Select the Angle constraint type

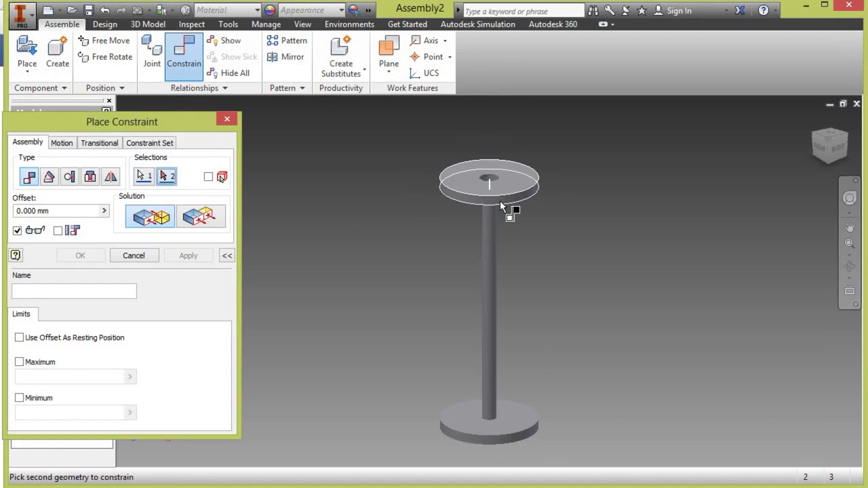(49, 177)
